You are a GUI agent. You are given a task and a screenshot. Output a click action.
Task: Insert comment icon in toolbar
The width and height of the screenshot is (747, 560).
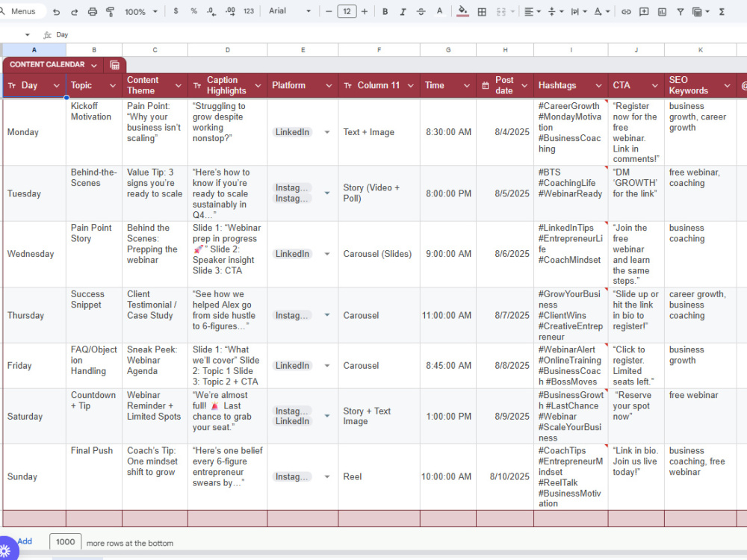(x=644, y=12)
